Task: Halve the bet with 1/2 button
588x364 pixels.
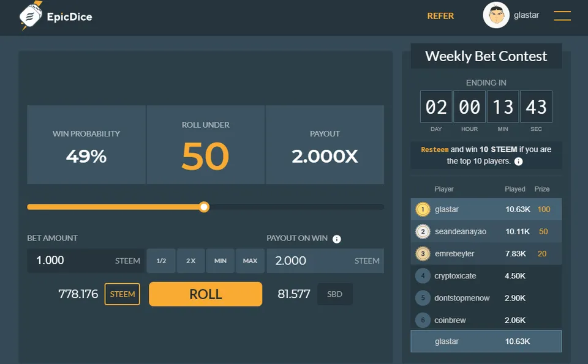Action: click(x=161, y=261)
